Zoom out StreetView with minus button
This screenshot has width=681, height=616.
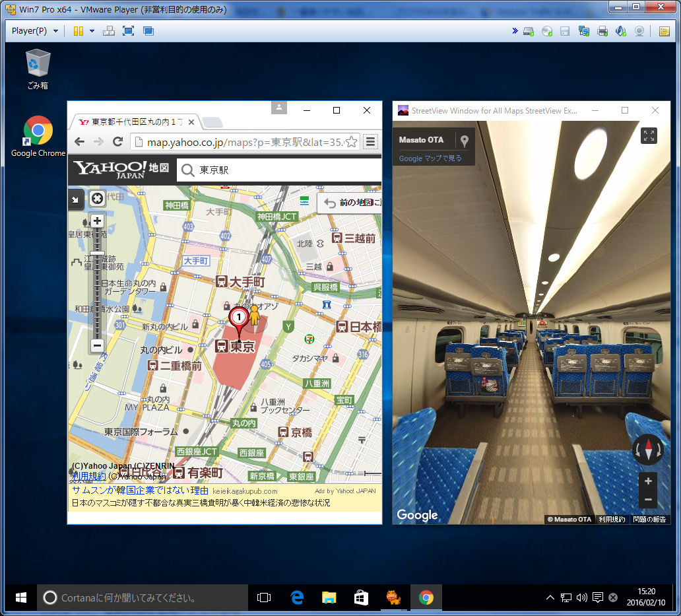click(x=648, y=499)
